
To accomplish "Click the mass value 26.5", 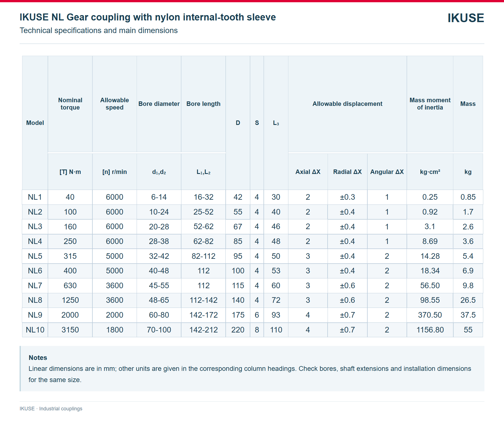I will (468, 300).
